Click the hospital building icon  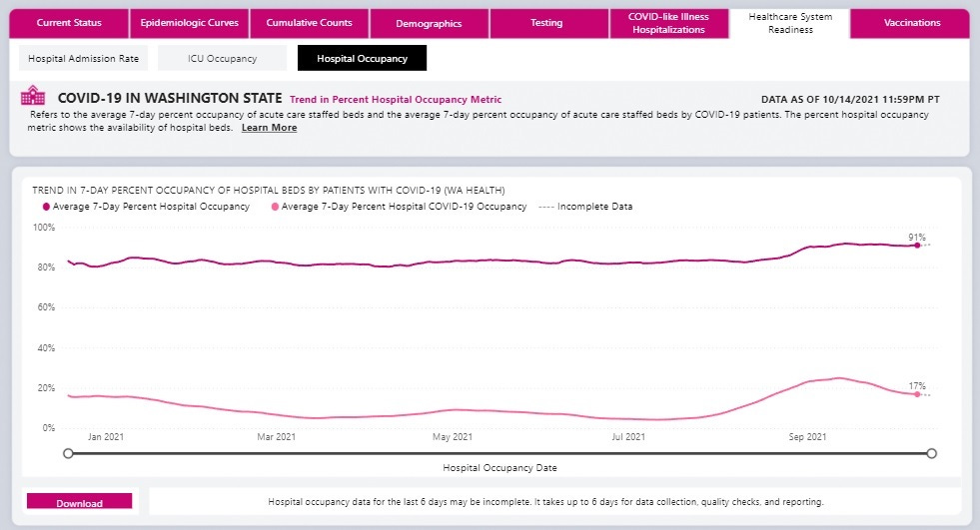tap(33, 96)
